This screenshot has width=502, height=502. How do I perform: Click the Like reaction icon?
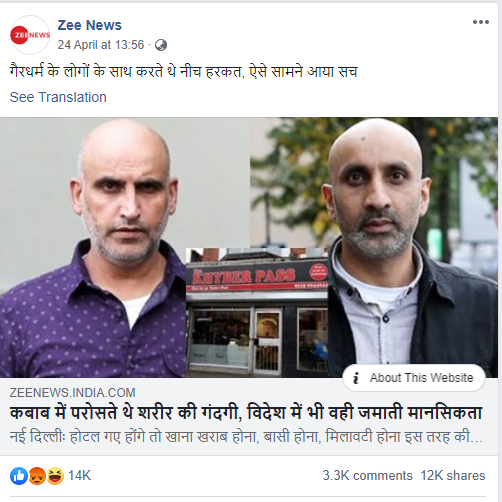[19, 476]
